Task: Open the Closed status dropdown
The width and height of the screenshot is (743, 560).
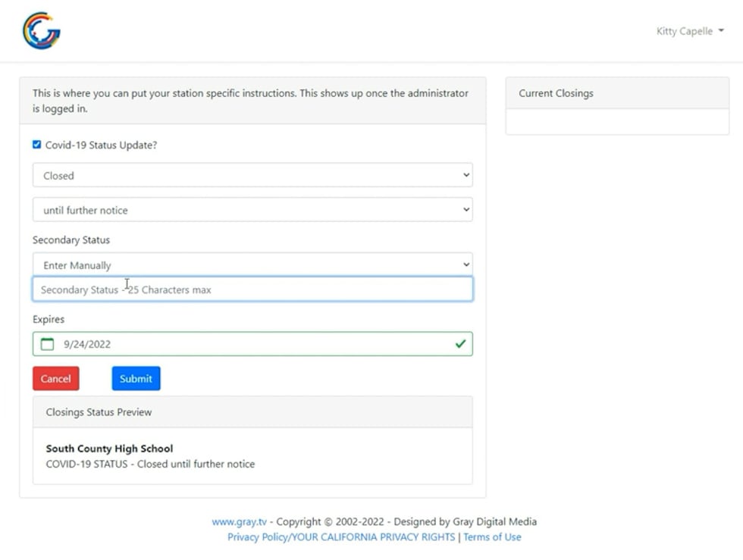Action: click(252, 175)
